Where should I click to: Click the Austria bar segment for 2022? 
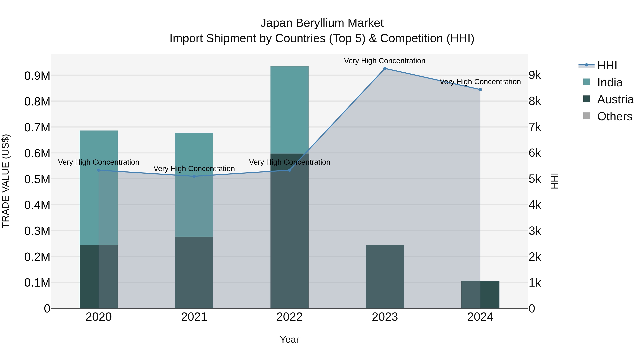(289, 231)
